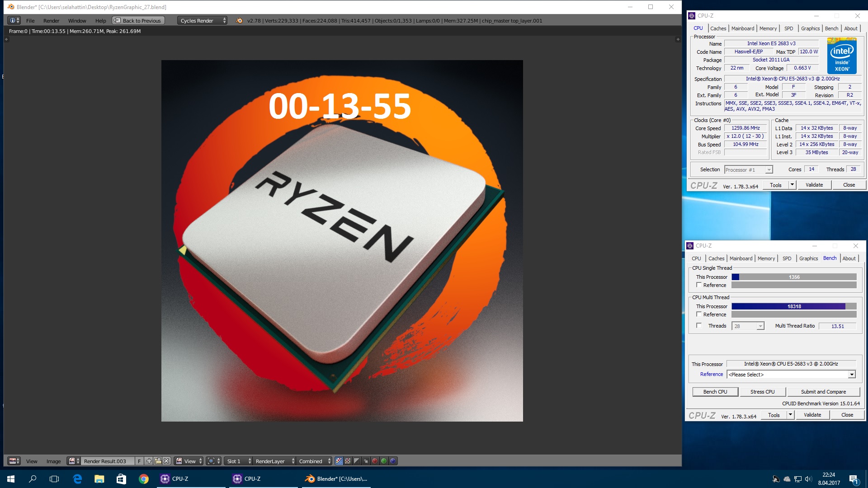The width and height of the screenshot is (868, 488).
Task: Click the View menu in Blender image editor
Action: click(x=30, y=460)
